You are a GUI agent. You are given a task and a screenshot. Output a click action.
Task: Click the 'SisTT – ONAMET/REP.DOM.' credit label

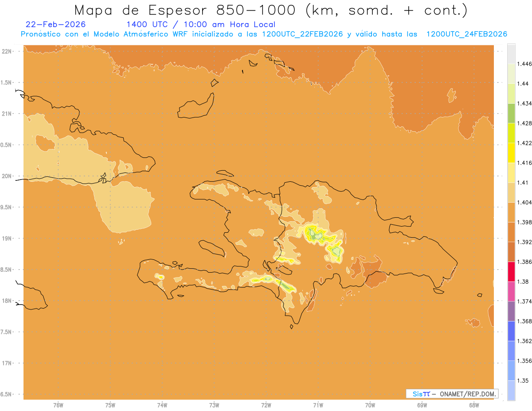(x=452, y=393)
